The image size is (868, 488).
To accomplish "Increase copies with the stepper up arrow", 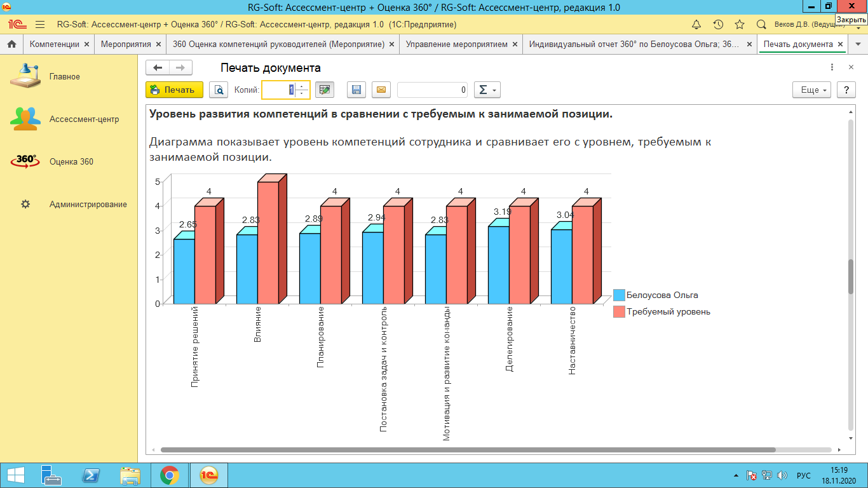I will coord(302,86).
